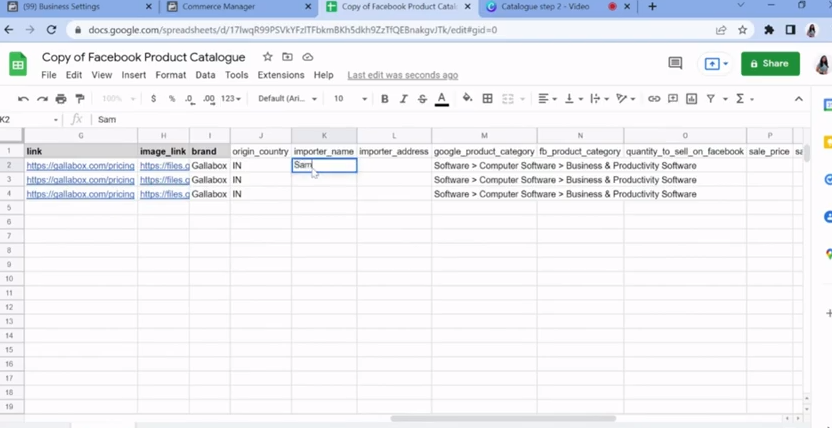Open browser Extensions puzzle icon

tap(769, 30)
